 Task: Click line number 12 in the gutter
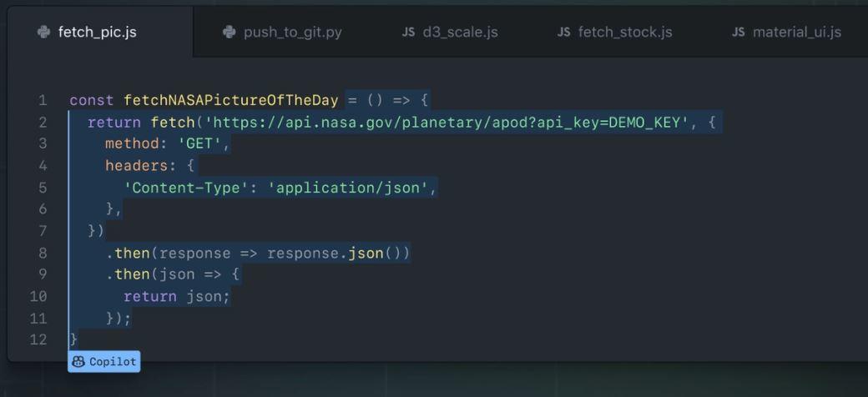[x=38, y=339]
